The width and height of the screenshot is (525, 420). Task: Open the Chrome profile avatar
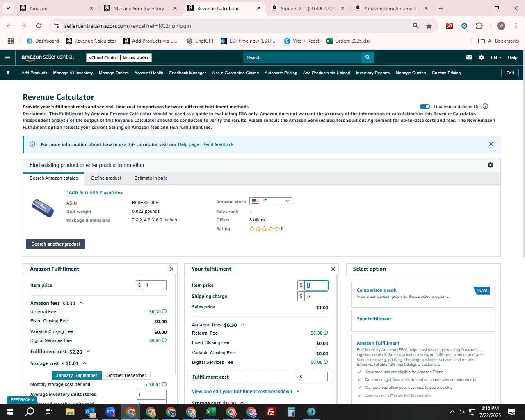[501, 26]
